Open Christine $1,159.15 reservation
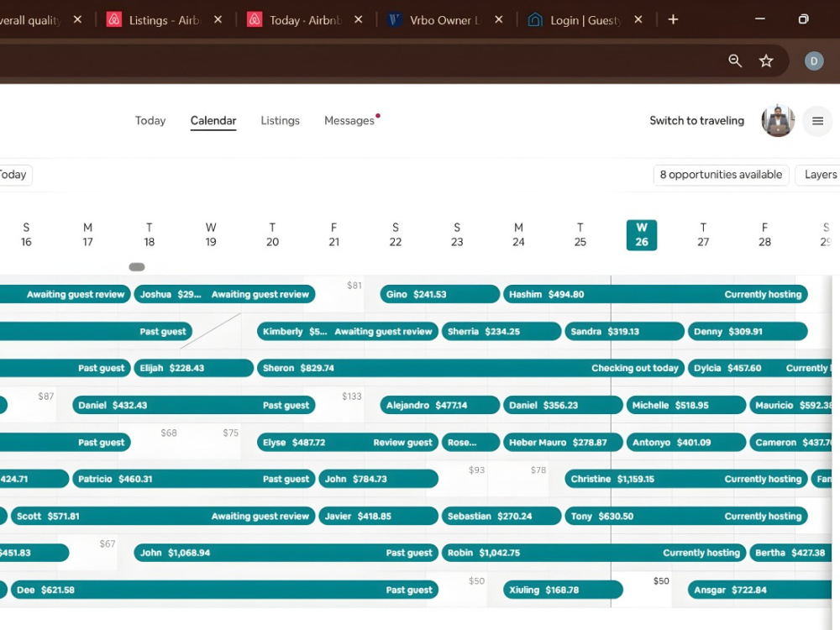The height and width of the screenshot is (630, 840). (686, 479)
